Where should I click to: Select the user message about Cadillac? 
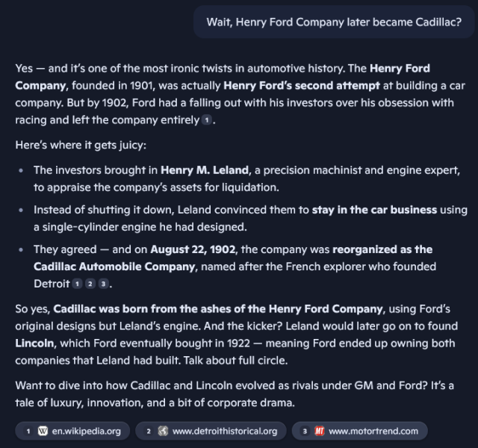point(334,22)
